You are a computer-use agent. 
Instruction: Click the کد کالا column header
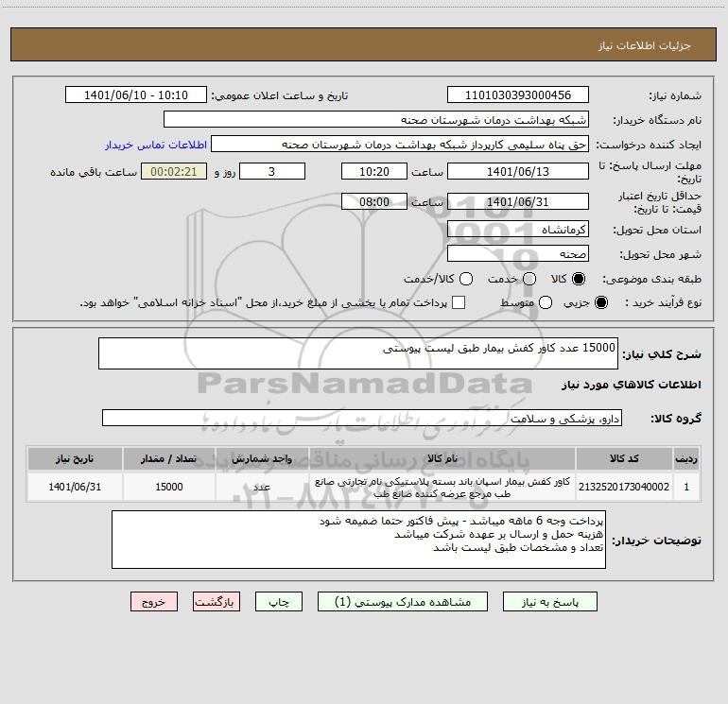pos(624,458)
